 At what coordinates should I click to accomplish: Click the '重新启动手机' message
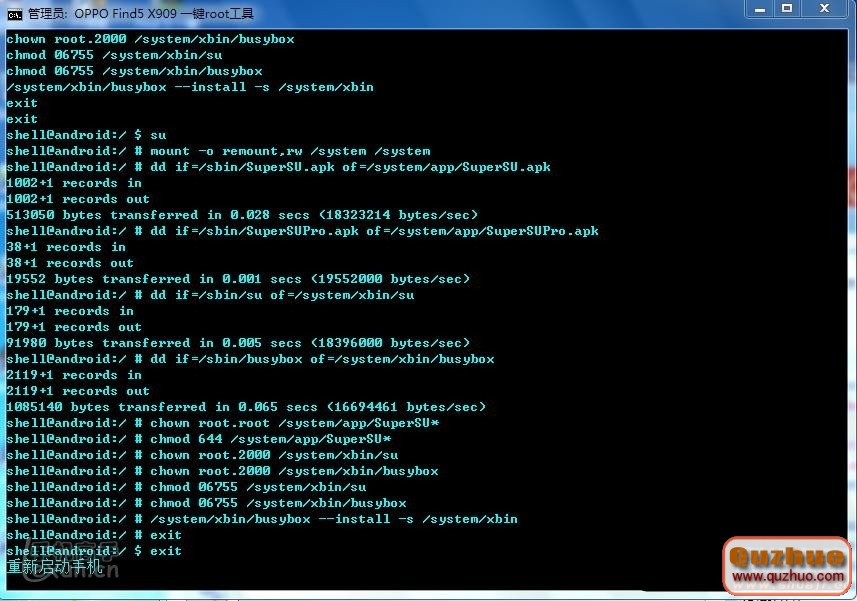[54, 566]
